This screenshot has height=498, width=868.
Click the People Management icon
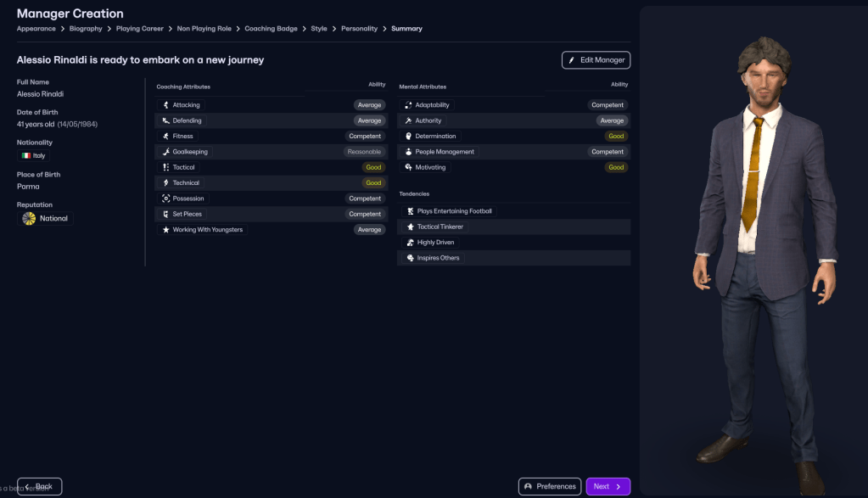pyautogui.click(x=408, y=152)
